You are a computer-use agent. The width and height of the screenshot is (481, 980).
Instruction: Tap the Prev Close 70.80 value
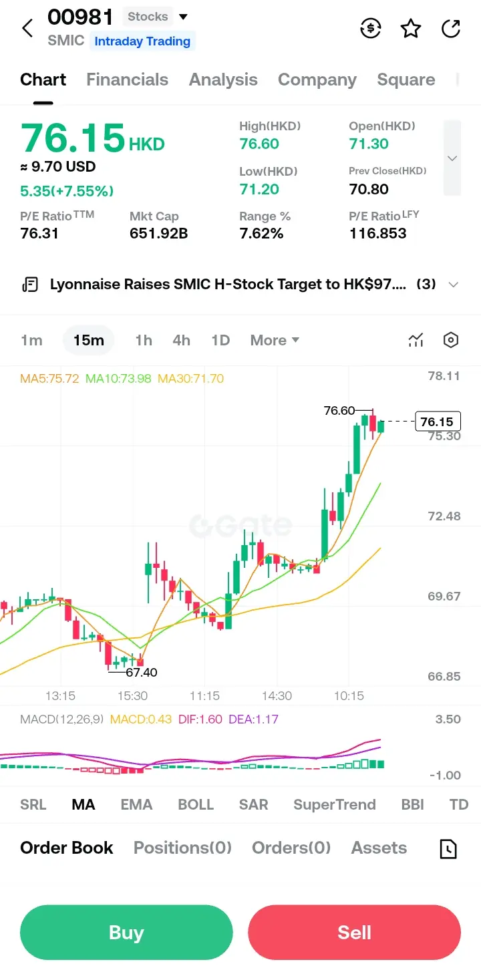[x=369, y=189]
